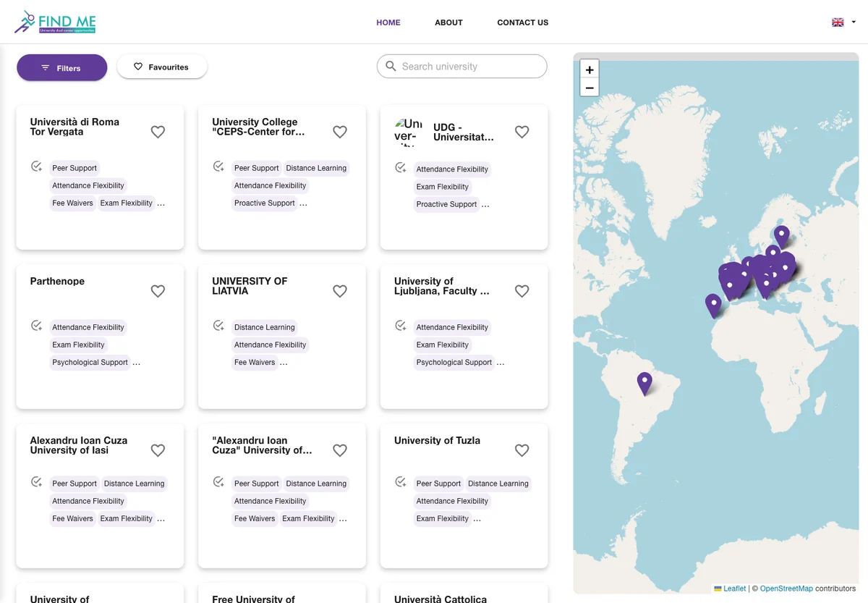Image resolution: width=868 pixels, height=603 pixels.
Task: Click Distance Learning tag on Tuzla card
Action: 498,484
